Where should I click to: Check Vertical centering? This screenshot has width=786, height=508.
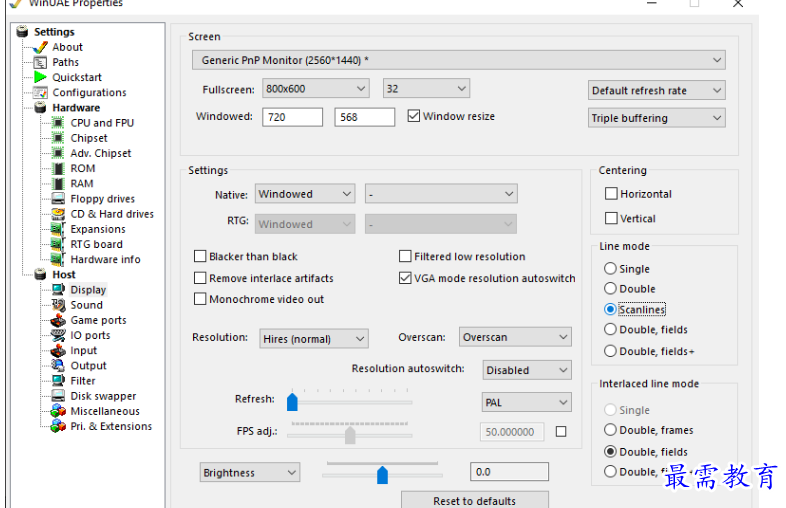coord(611,218)
